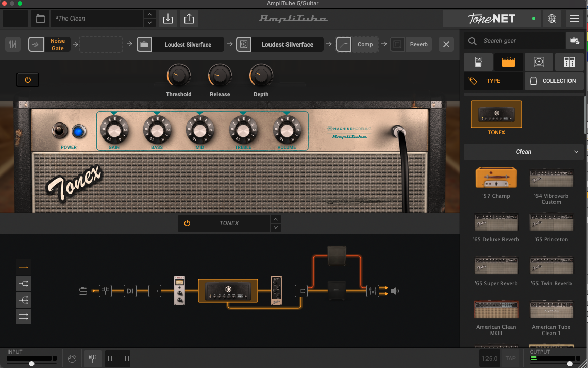
Task: Toggle the TONEX amp power button
Action: pyautogui.click(x=187, y=223)
